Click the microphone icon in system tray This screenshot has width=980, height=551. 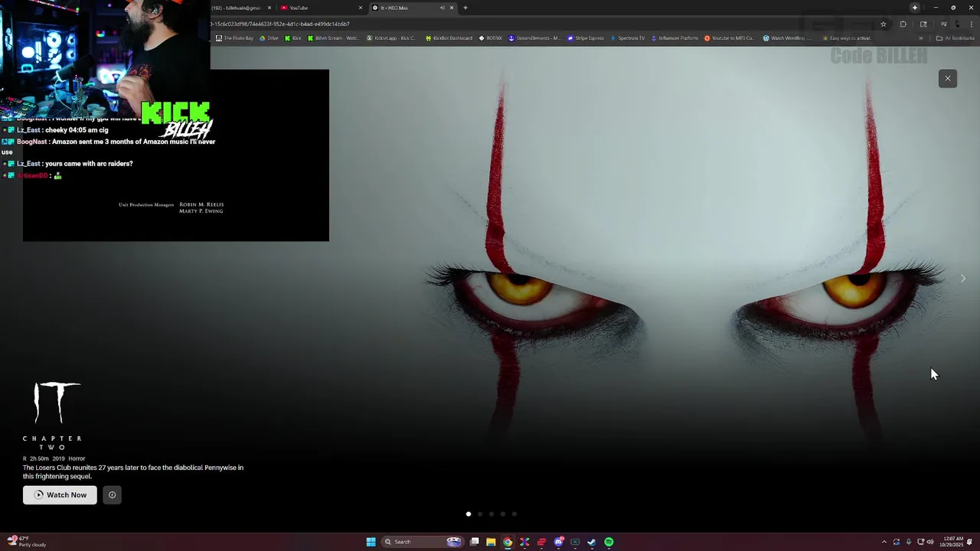tap(908, 542)
